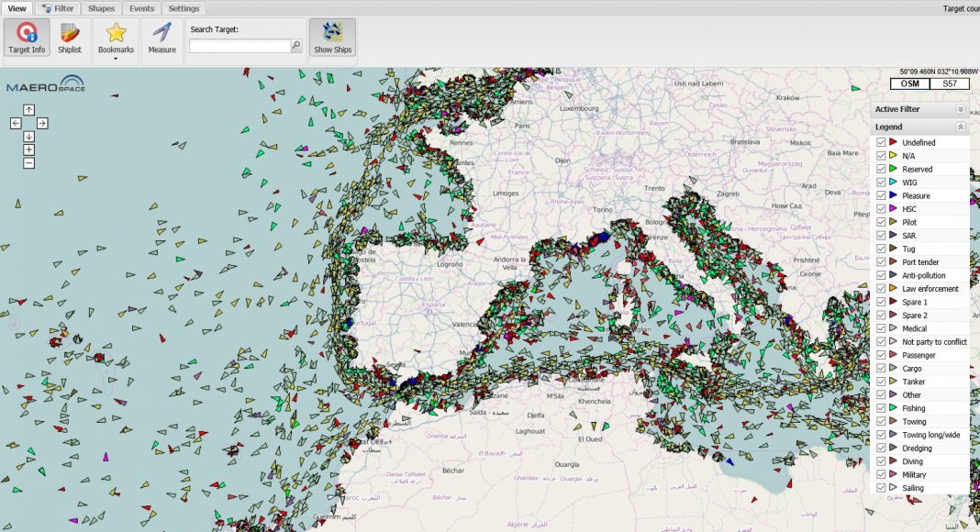Switch map layer to S57
Viewport: 980px width, 532px height.
[x=950, y=83]
